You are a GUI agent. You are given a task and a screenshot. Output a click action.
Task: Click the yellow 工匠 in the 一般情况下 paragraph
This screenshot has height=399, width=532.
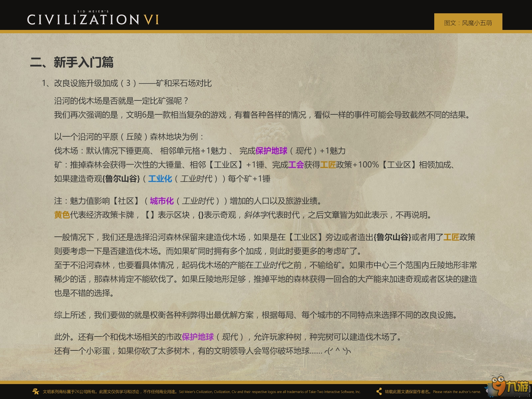(451, 237)
